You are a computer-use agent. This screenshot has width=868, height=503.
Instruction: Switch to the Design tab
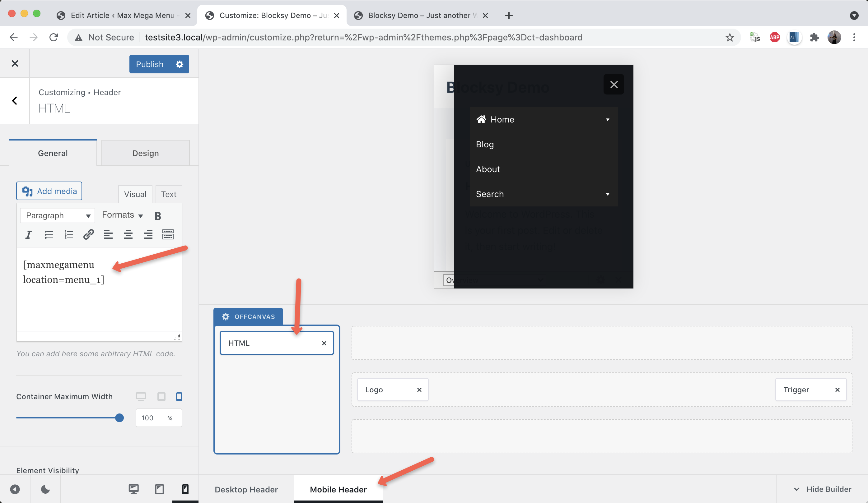pyautogui.click(x=145, y=153)
